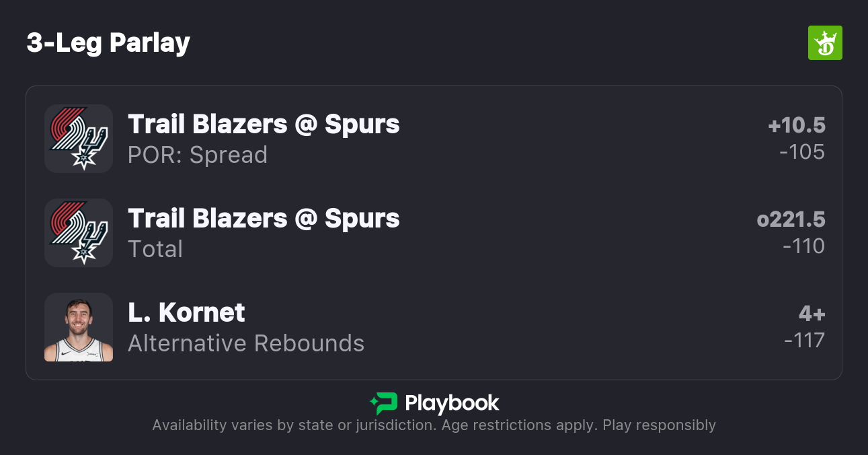
Task: Select the +10.5 spread value
Action: pos(796,125)
